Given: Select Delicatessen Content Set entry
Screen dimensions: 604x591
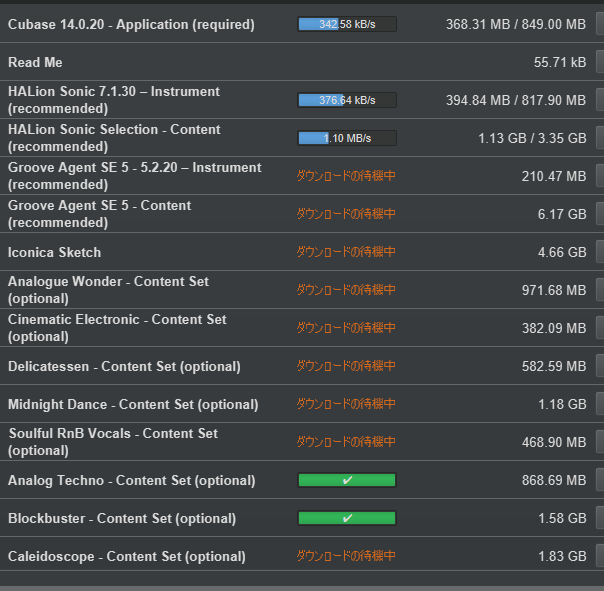Looking at the screenshot, I should (124, 366).
